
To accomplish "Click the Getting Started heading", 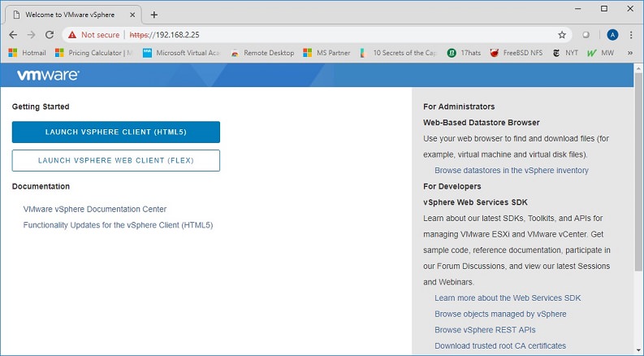I will tap(41, 106).
